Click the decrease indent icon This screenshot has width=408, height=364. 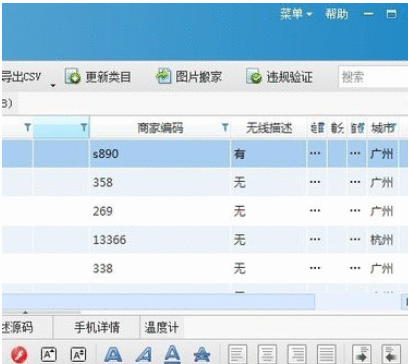391,354
